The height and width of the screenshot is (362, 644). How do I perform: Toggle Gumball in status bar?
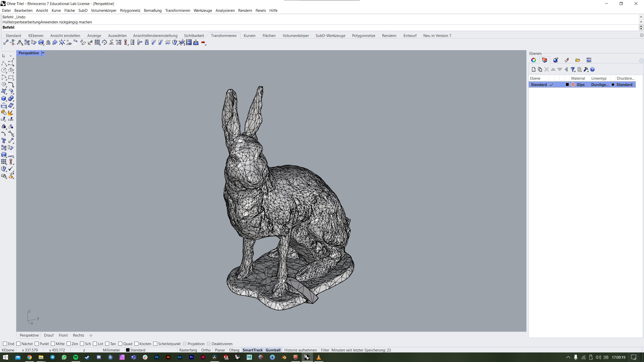pos(273,350)
